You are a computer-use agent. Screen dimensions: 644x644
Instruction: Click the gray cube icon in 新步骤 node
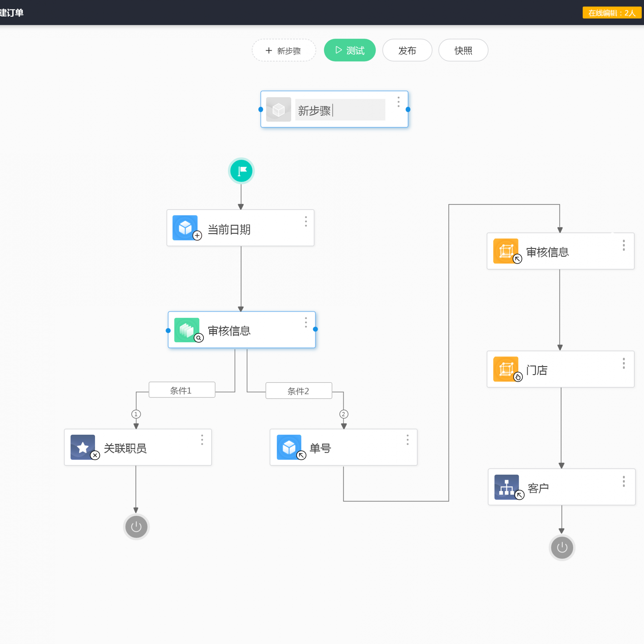point(278,109)
